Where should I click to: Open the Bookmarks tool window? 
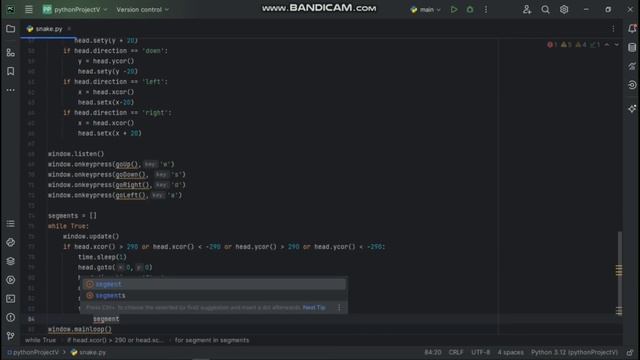(x=11, y=71)
